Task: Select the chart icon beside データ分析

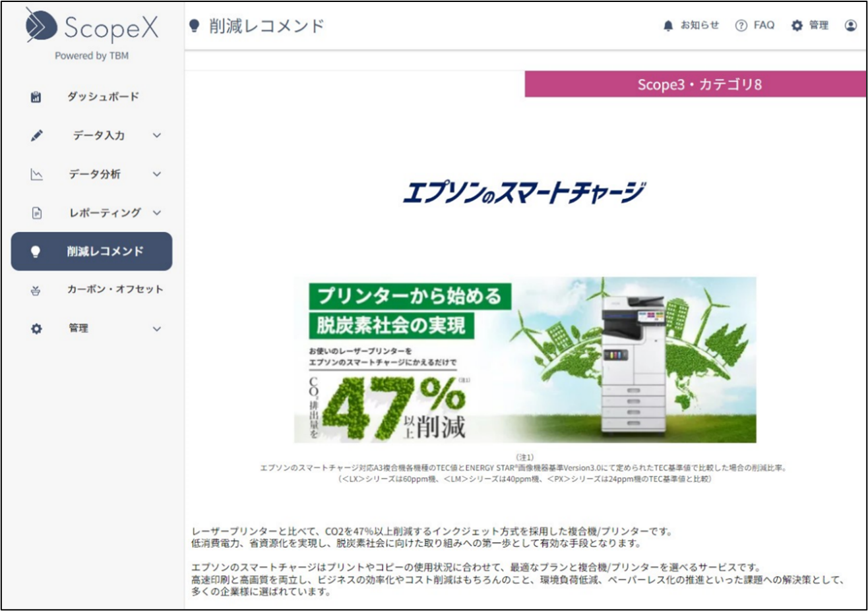Action: pos(36,174)
